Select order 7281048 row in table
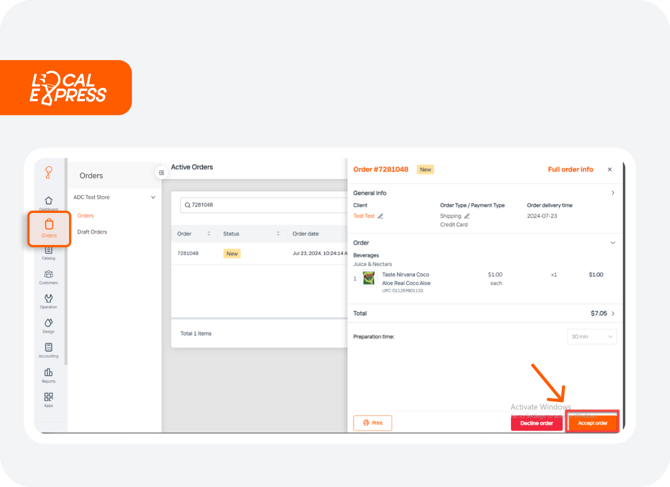670x487 pixels. [259, 254]
